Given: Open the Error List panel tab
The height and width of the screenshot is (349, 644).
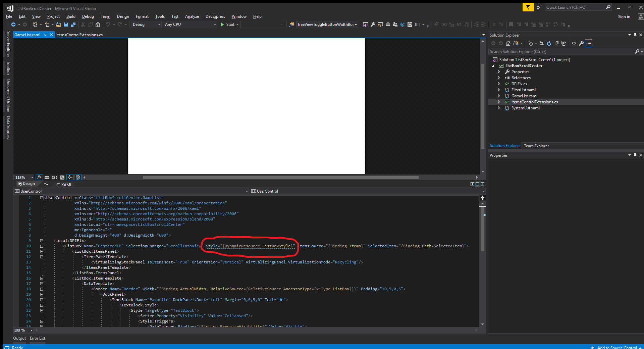Looking at the screenshot, I should tap(38, 338).
